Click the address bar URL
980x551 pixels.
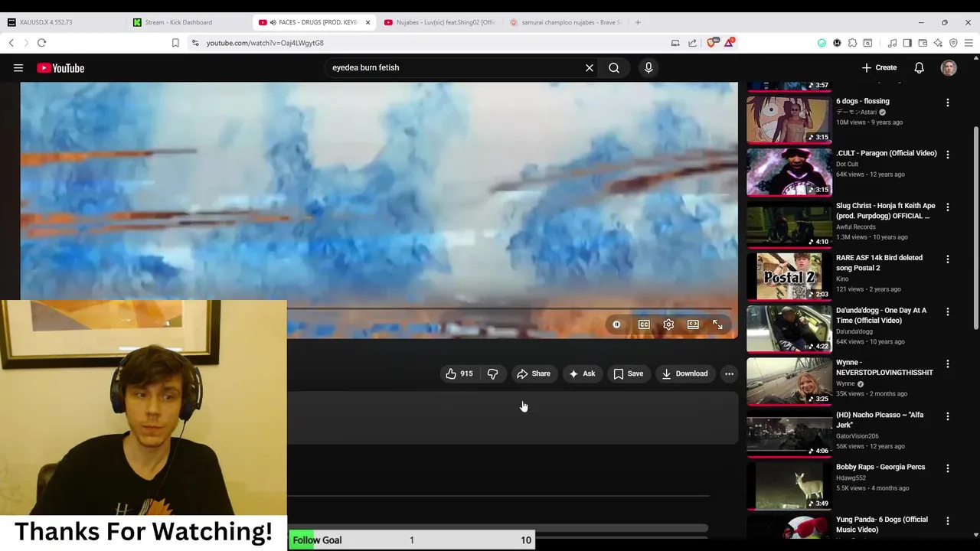(x=265, y=43)
